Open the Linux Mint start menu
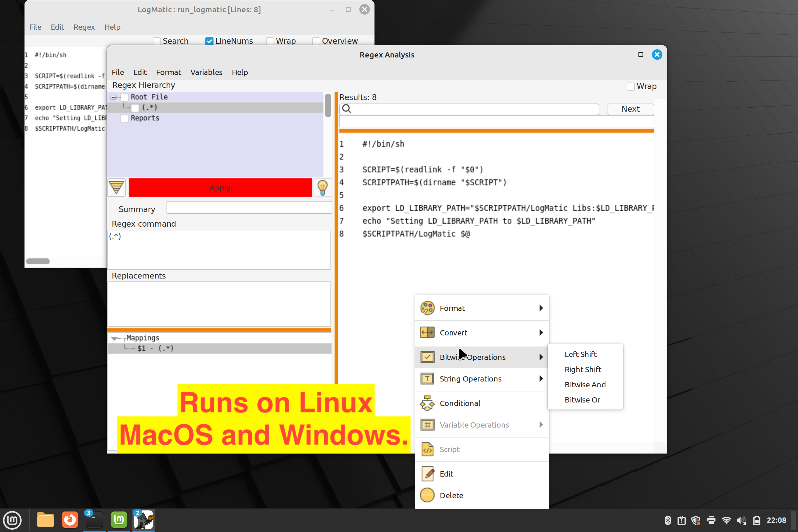The width and height of the screenshot is (798, 532). (x=13, y=520)
